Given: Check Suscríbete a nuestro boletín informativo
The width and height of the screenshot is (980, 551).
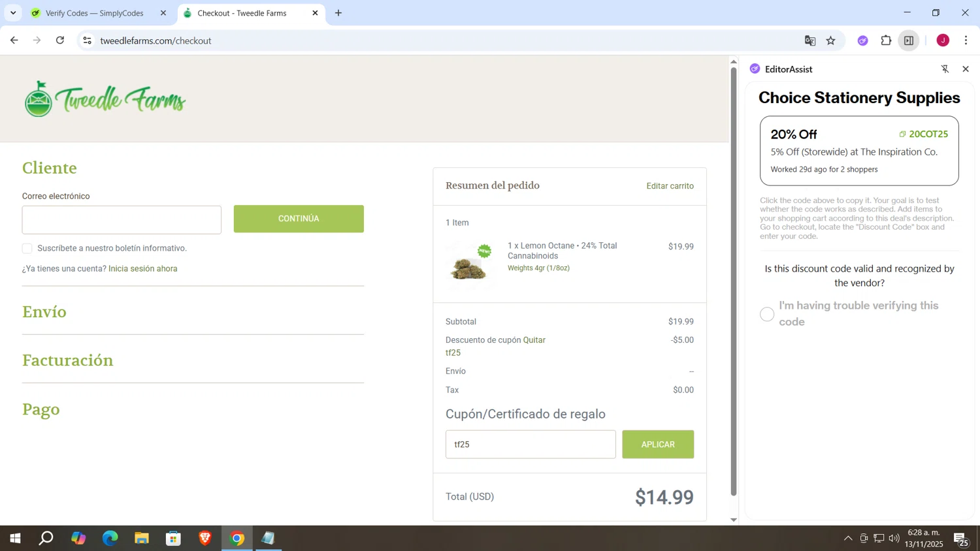Looking at the screenshot, I should tap(27, 248).
